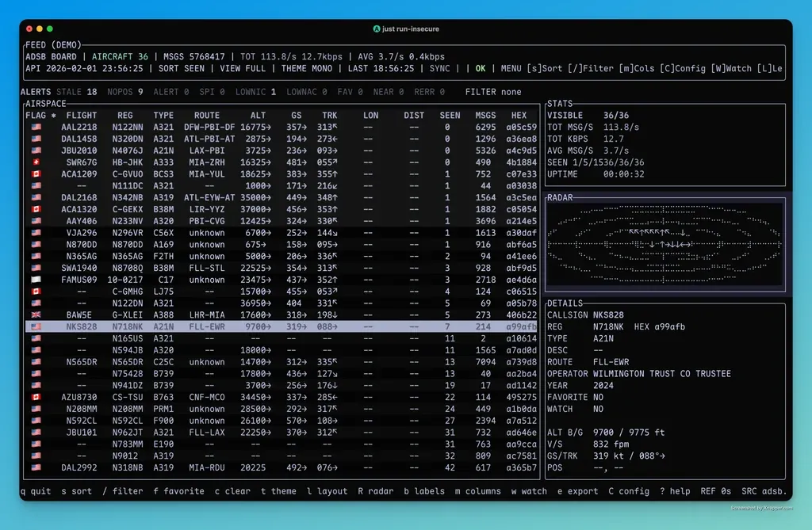Click quit in the bottom bar
Viewport: 812px width, 530px height.
[x=36, y=491]
